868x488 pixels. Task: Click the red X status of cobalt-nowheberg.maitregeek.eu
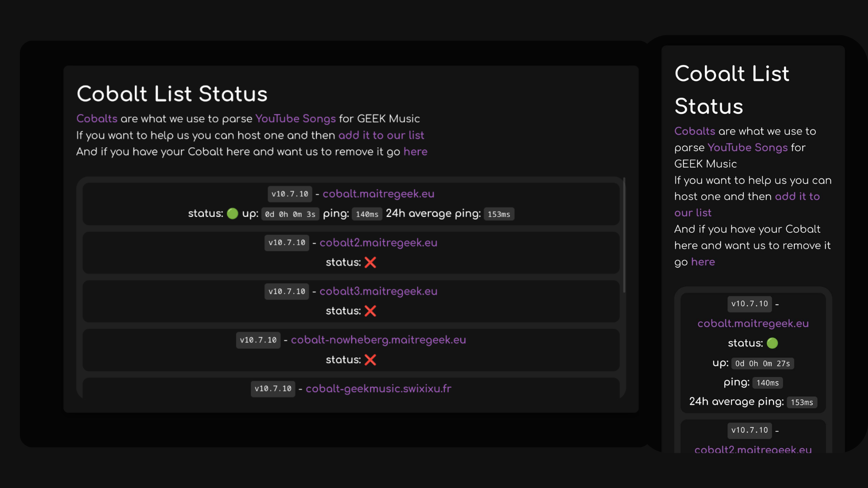click(370, 360)
